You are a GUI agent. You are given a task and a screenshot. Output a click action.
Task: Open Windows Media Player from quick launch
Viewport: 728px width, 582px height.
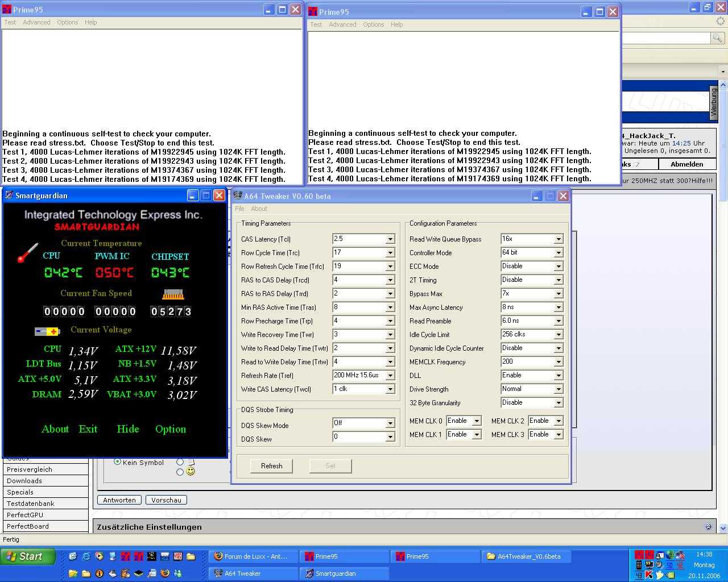coord(99,556)
